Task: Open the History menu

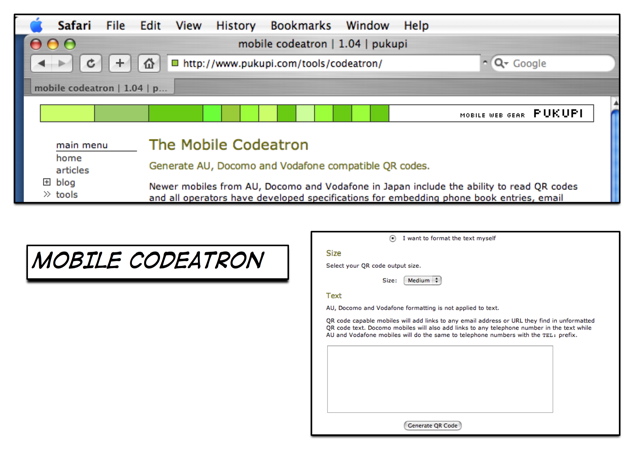Action: pos(236,26)
